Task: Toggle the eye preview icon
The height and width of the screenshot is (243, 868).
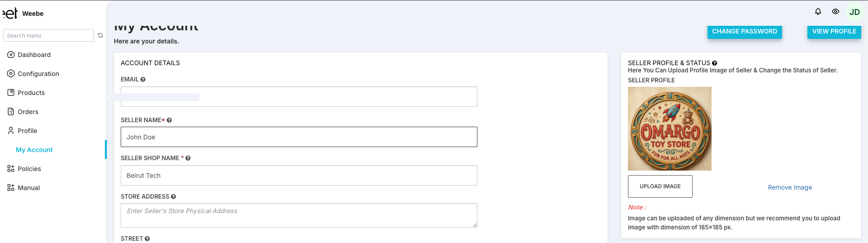Action: pos(835,12)
